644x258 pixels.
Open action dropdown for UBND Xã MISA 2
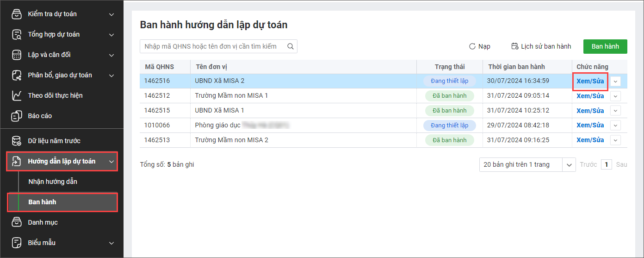click(x=615, y=81)
